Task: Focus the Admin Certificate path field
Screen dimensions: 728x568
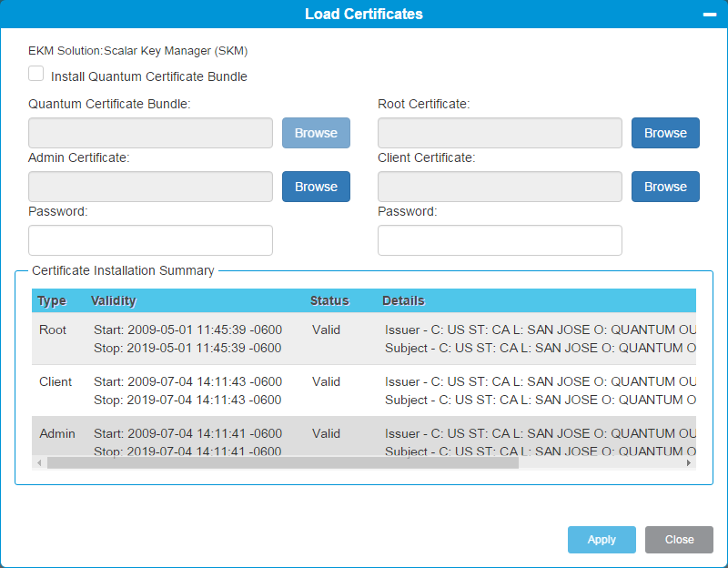Action: pos(150,187)
